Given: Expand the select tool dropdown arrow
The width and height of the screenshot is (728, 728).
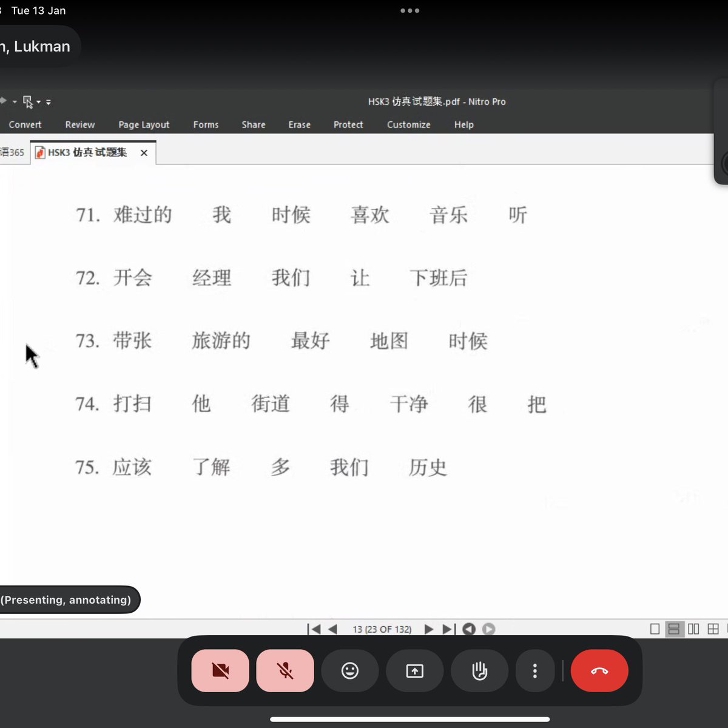Looking at the screenshot, I should pyautogui.click(x=38, y=102).
